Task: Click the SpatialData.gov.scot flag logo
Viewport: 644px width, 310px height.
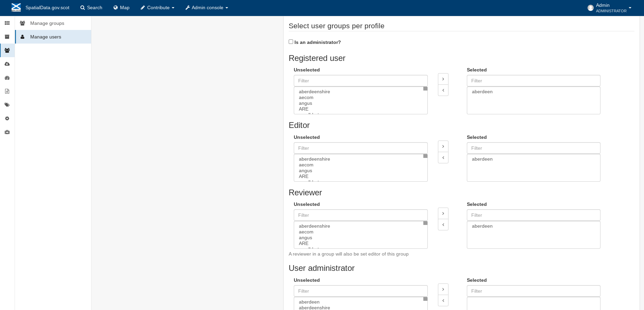Action: pyautogui.click(x=16, y=7)
